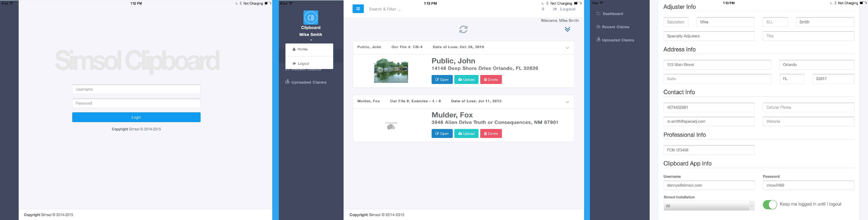Click address 14148 Deep Shore Drive Orlando
This screenshot has width=868, height=220.
485,68
